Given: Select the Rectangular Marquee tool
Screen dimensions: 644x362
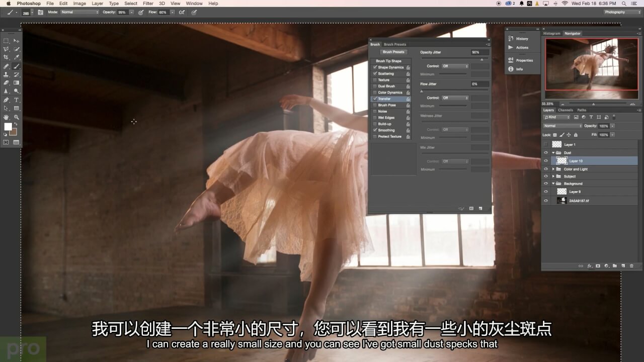Looking at the screenshot, I should point(6,41).
